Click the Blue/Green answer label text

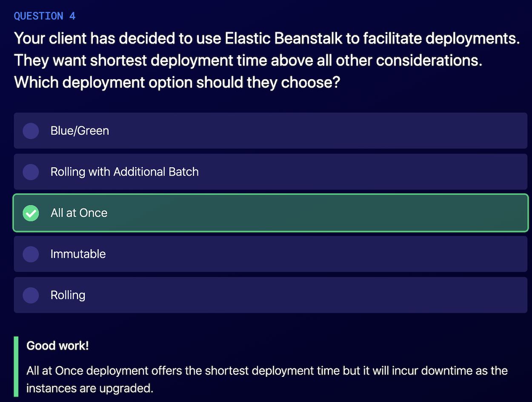click(x=80, y=130)
